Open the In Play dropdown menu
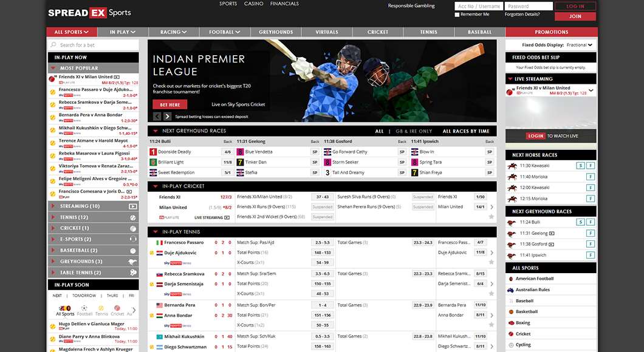 pos(122,32)
